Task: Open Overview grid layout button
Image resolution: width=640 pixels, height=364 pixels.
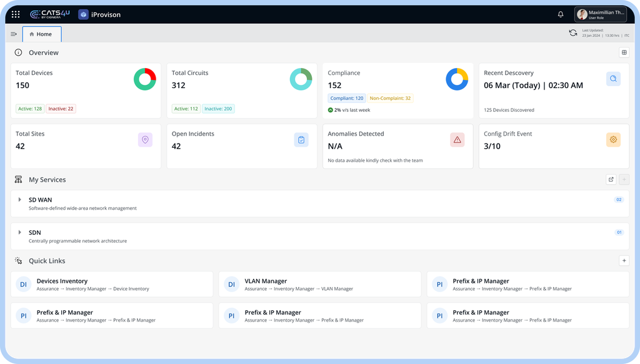Action: tap(624, 52)
